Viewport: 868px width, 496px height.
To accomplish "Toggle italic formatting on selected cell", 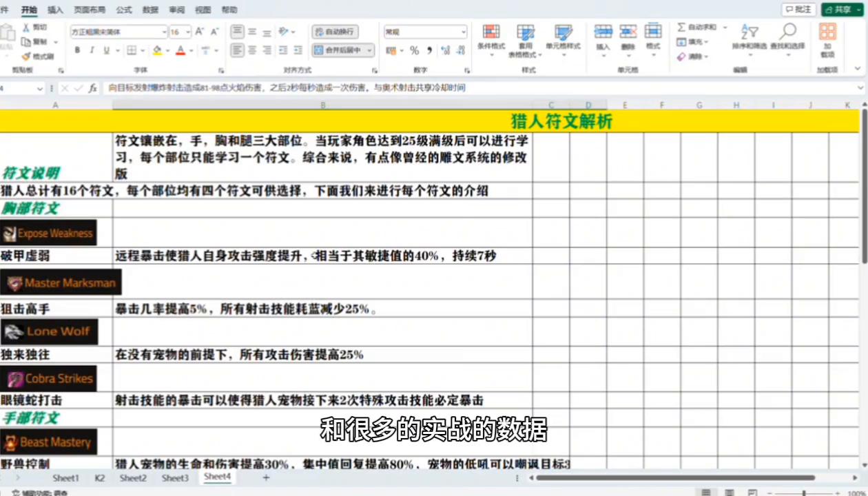I will pos(90,50).
